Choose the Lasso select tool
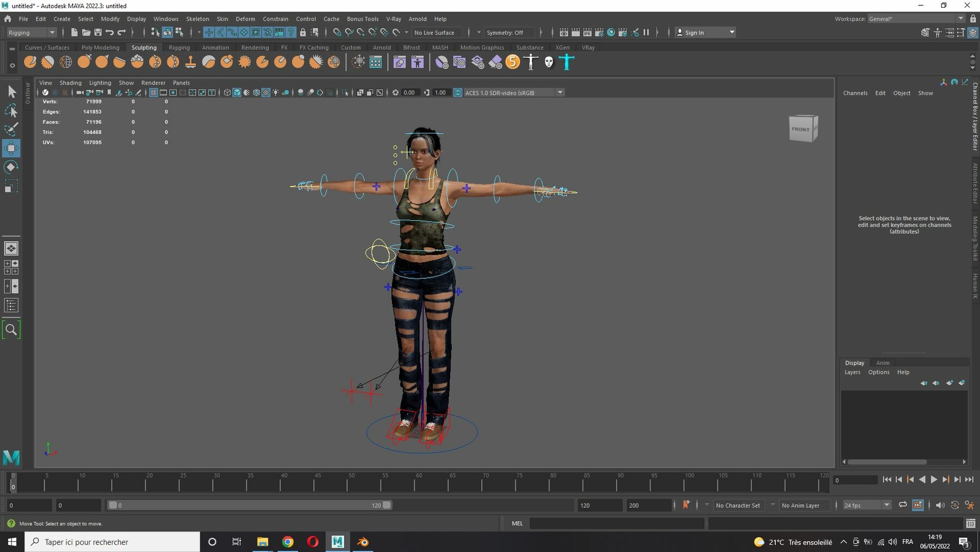 click(11, 111)
